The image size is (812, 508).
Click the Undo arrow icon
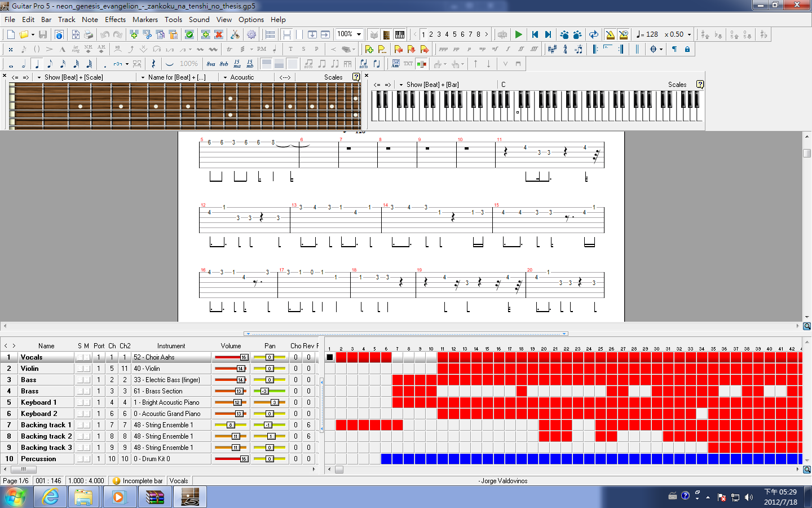click(105, 34)
